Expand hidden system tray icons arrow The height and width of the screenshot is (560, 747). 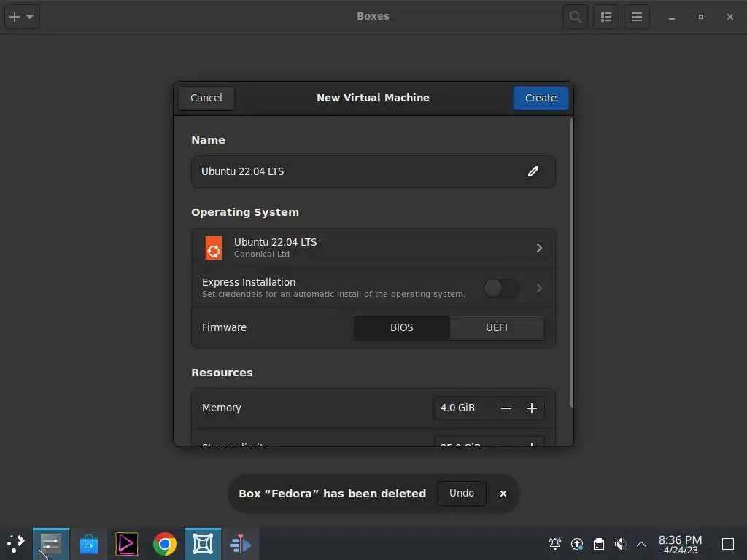pos(641,544)
